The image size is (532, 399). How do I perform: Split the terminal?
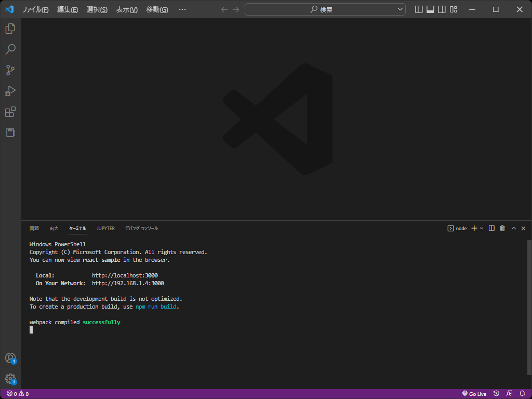[491, 229]
